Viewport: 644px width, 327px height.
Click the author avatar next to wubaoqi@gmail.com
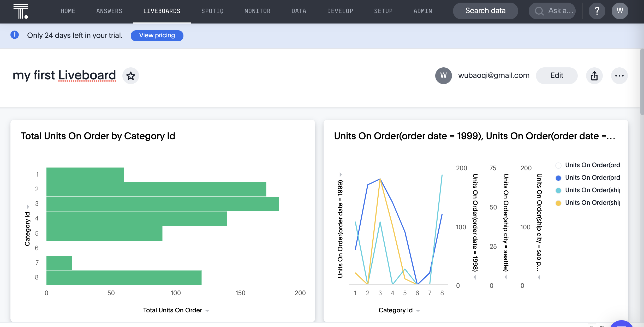[443, 76]
